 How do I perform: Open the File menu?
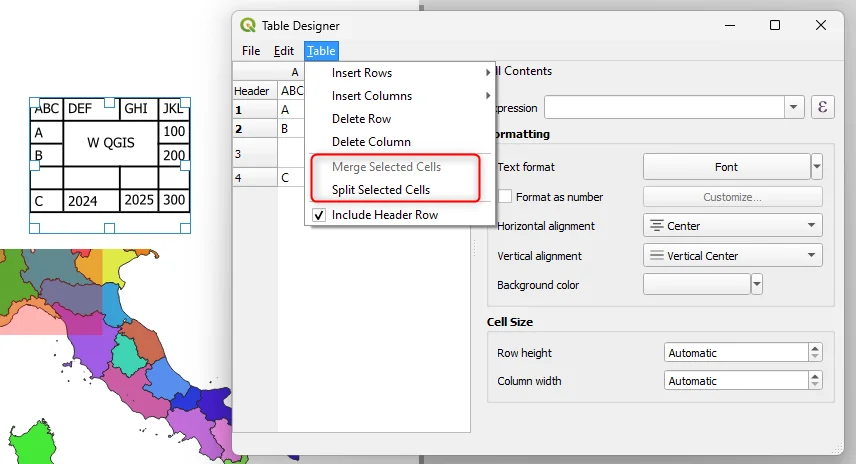point(251,51)
